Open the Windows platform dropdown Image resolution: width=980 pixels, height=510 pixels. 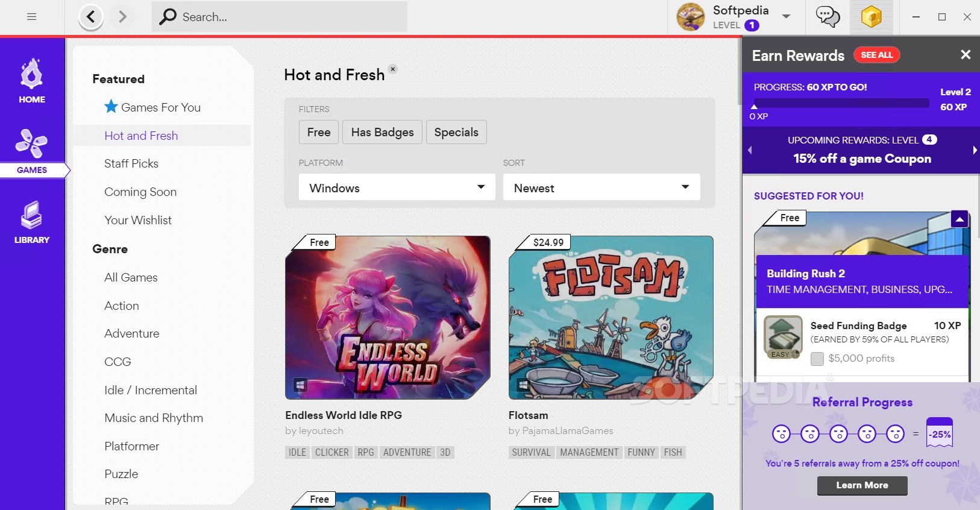[x=397, y=187]
